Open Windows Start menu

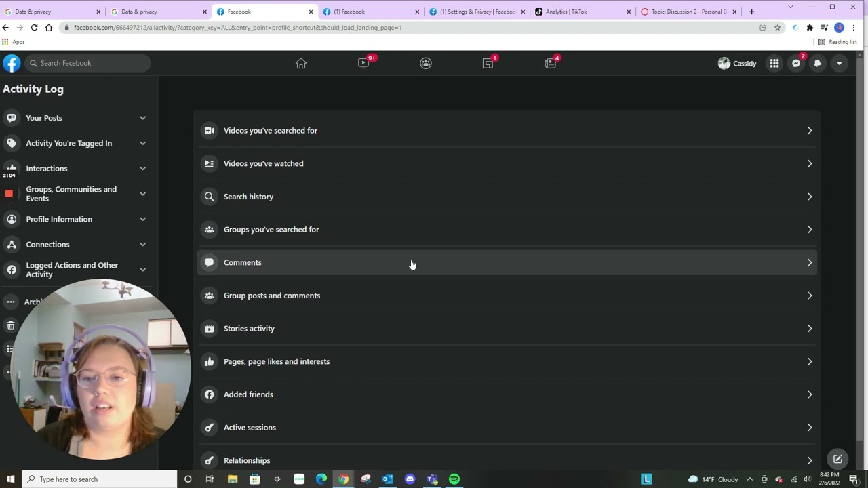click(10, 479)
